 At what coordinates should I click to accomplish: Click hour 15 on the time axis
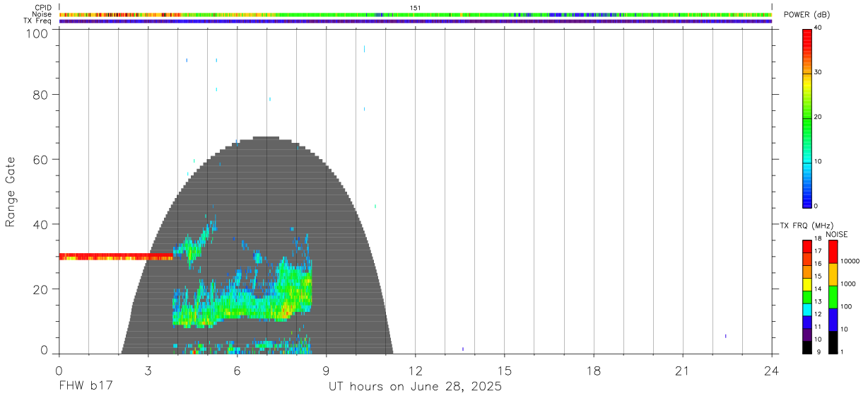[x=504, y=371]
